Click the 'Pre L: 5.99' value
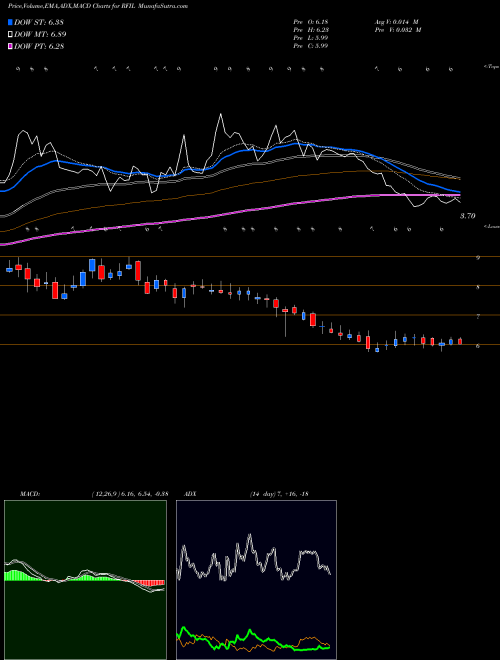500x660 pixels. click(x=311, y=38)
